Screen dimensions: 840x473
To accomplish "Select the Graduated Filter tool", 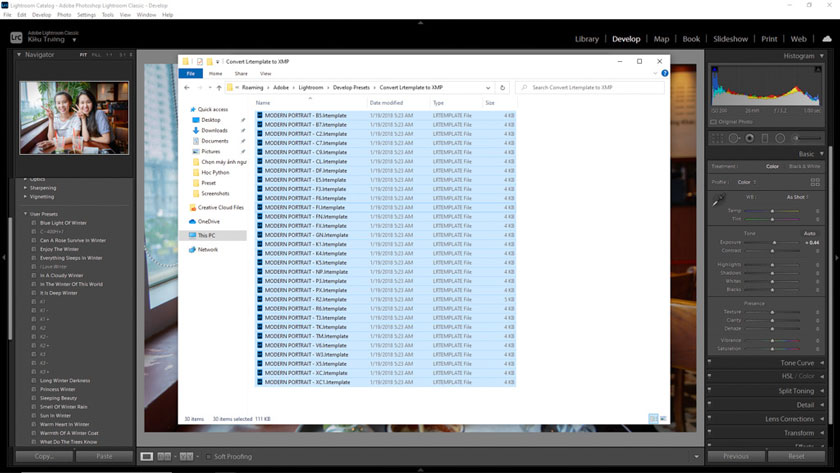I will coord(764,138).
